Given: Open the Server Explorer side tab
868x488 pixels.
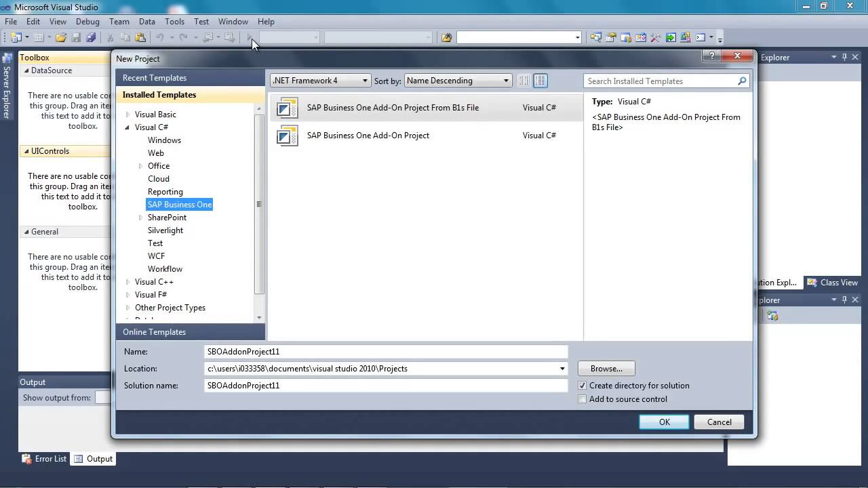Looking at the screenshot, I should pyautogui.click(x=7, y=86).
